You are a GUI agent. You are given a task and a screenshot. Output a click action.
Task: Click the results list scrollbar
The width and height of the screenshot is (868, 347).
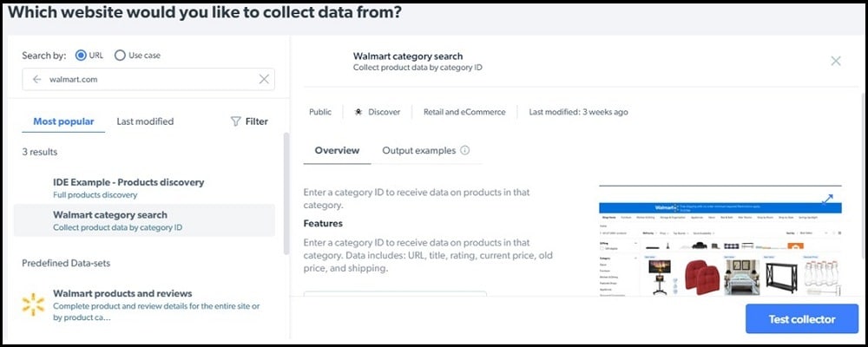coord(286,193)
